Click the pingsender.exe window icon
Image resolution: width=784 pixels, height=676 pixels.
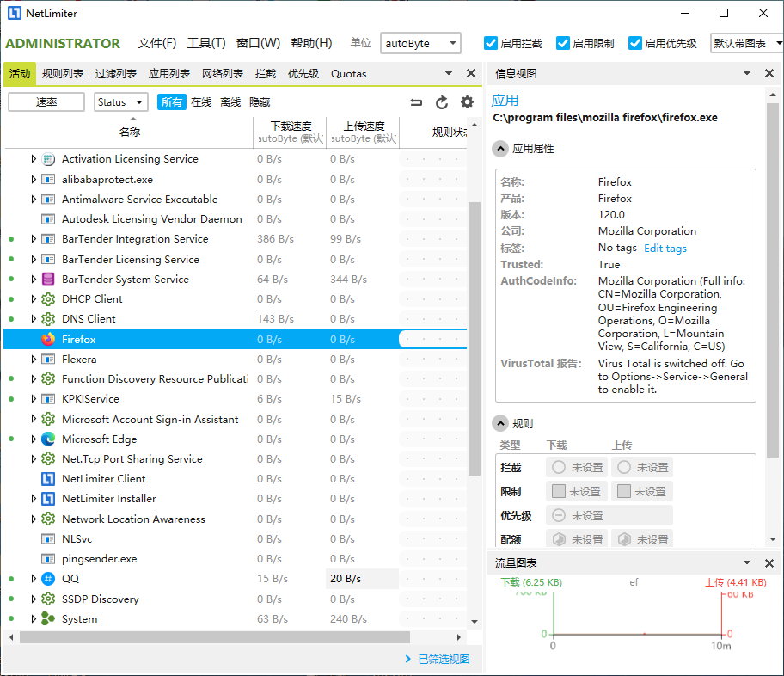[48, 559]
